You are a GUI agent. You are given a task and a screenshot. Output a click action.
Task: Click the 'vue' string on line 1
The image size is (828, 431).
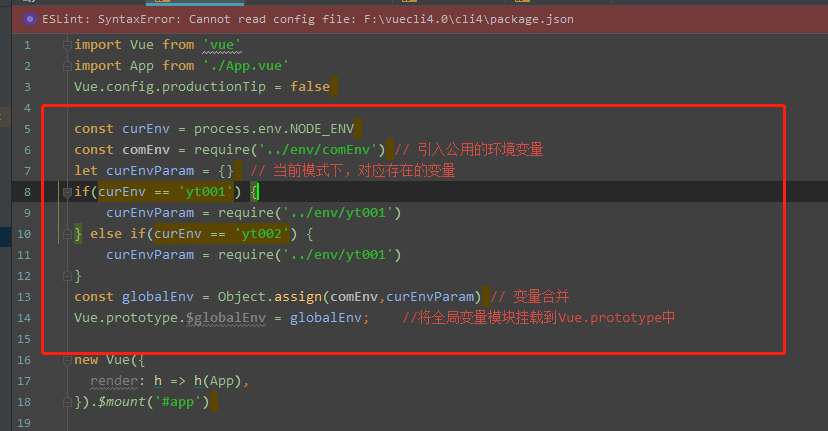[222, 45]
